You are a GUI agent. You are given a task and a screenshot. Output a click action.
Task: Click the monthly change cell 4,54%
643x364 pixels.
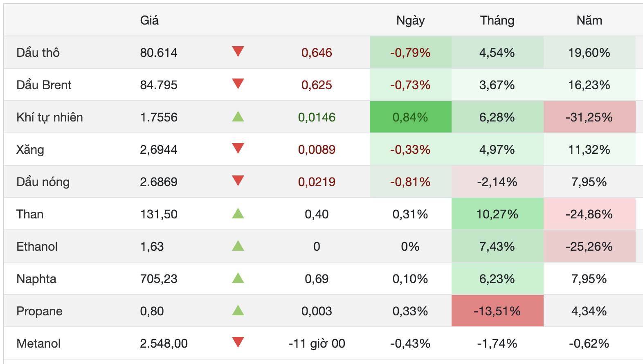point(497,52)
